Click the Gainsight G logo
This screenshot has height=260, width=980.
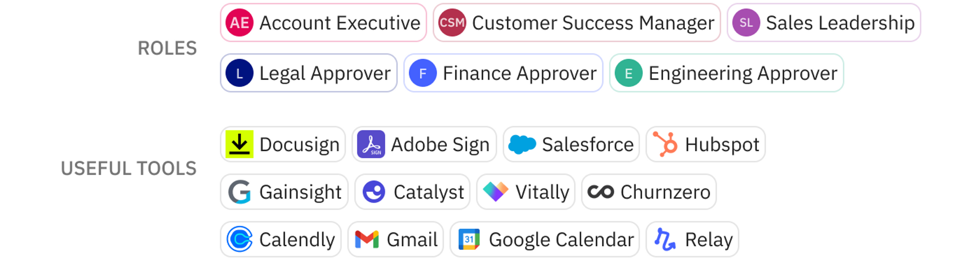coord(239,192)
